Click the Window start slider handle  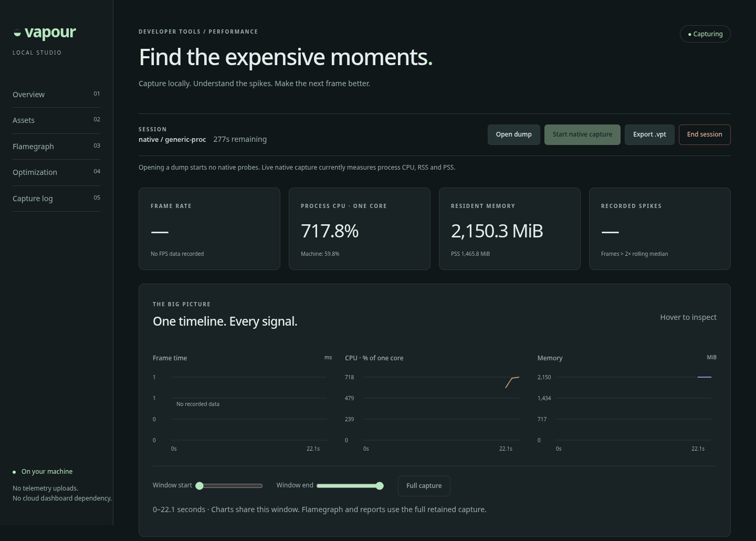pos(199,486)
